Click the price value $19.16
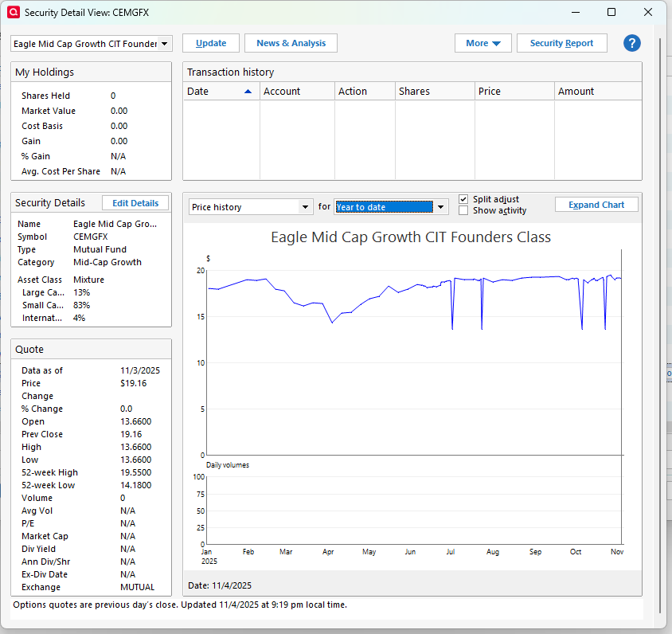 click(x=133, y=383)
